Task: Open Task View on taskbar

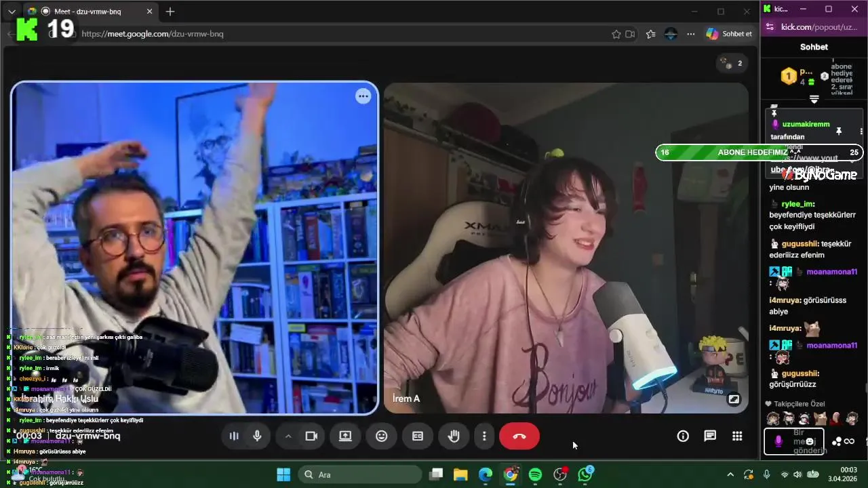Action: click(x=436, y=474)
